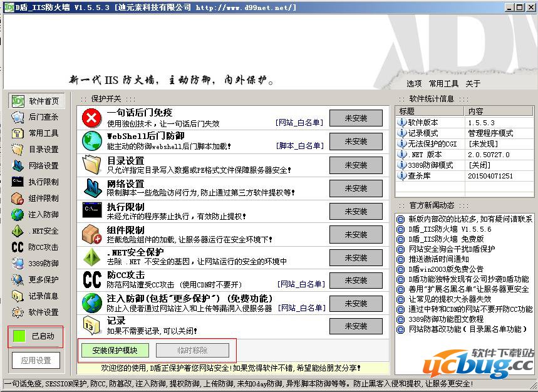Click the calendar icon of 记录 row

[91, 326]
